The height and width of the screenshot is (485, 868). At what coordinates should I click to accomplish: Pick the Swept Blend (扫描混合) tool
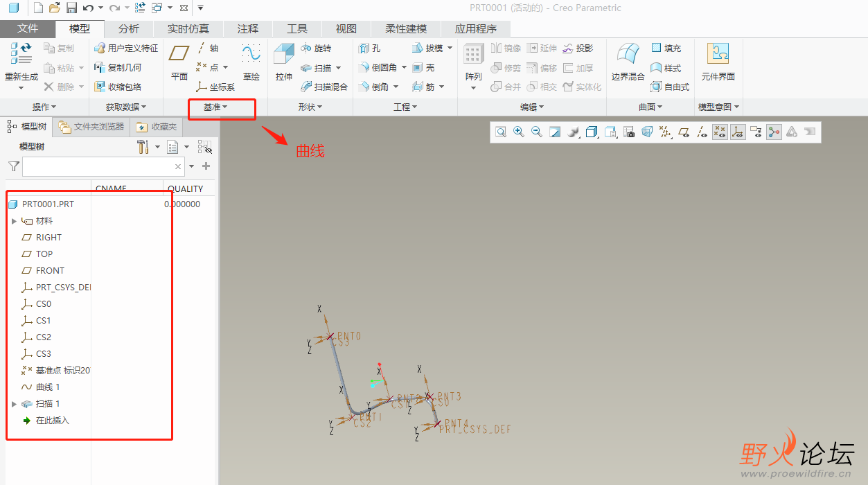click(324, 87)
